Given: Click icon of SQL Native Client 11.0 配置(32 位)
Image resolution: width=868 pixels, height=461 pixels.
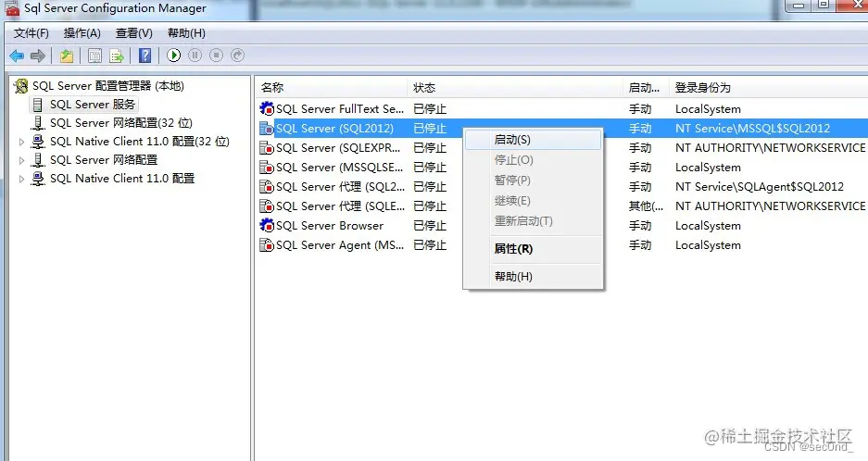Looking at the screenshot, I should [x=38, y=142].
